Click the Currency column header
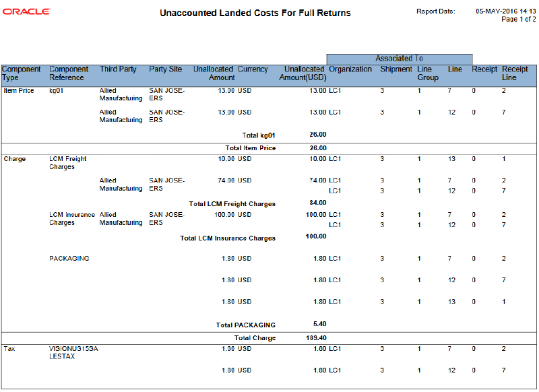The height and width of the screenshot is (392, 539). pos(253,69)
